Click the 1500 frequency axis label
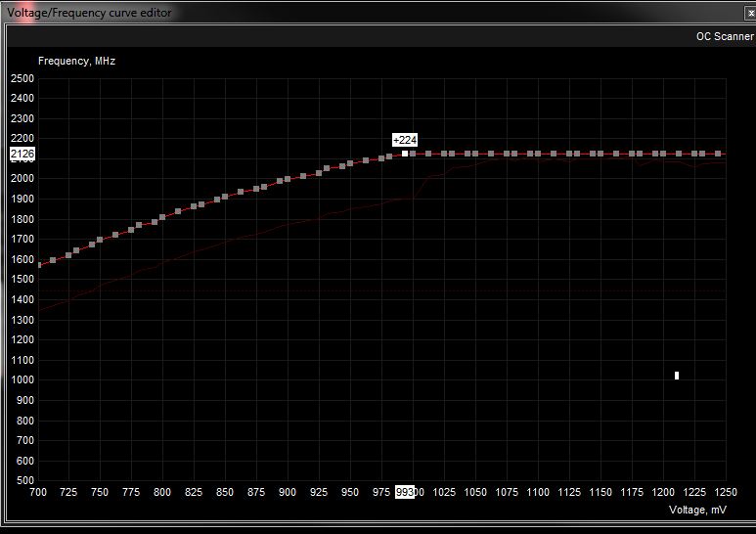 [x=22, y=279]
